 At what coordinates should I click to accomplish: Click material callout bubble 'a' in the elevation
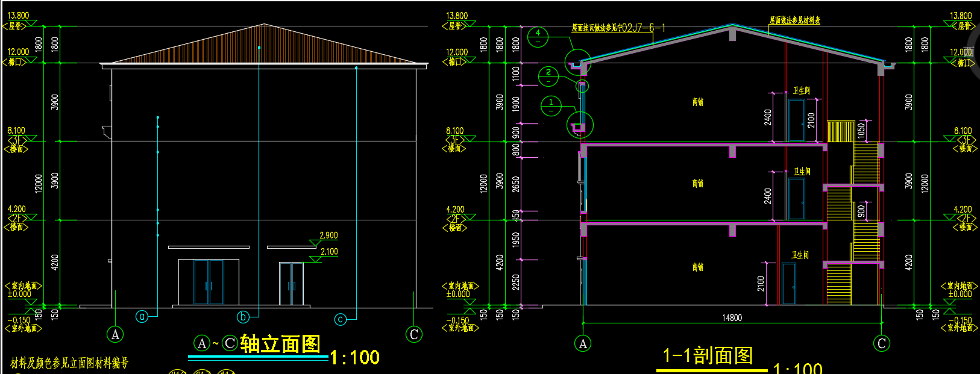142,316
